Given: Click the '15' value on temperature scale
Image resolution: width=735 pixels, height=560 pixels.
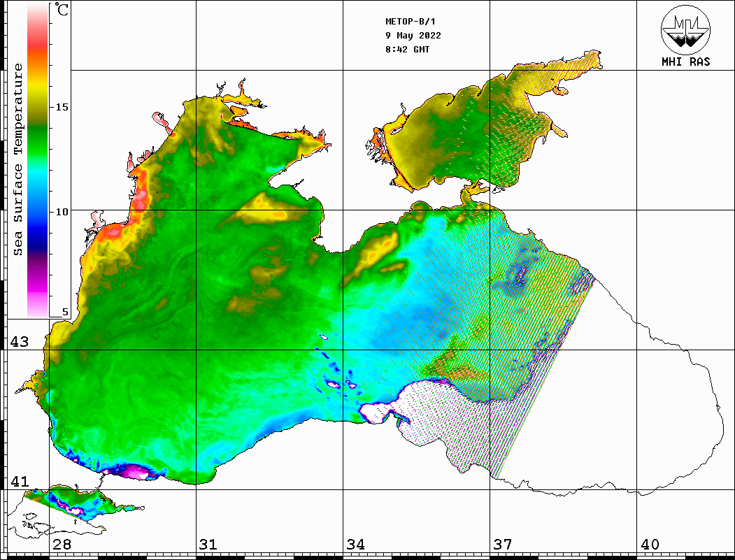Looking at the screenshot, I should (62, 107).
